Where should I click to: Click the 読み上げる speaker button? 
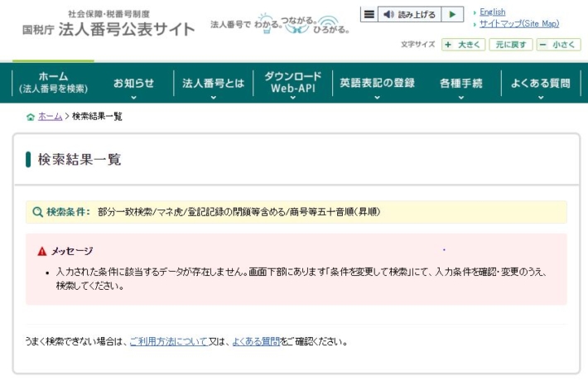click(x=409, y=15)
